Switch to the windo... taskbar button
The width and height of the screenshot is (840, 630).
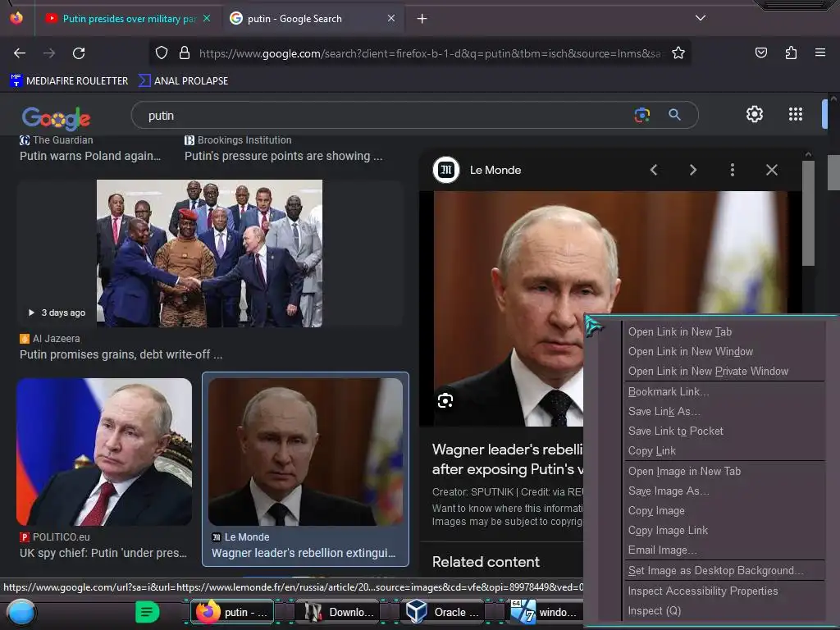[x=544, y=612]
